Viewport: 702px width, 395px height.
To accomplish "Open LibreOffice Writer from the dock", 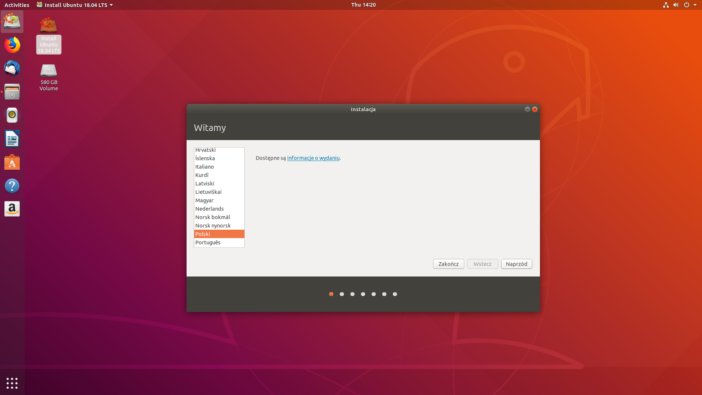I will [12, 139].
